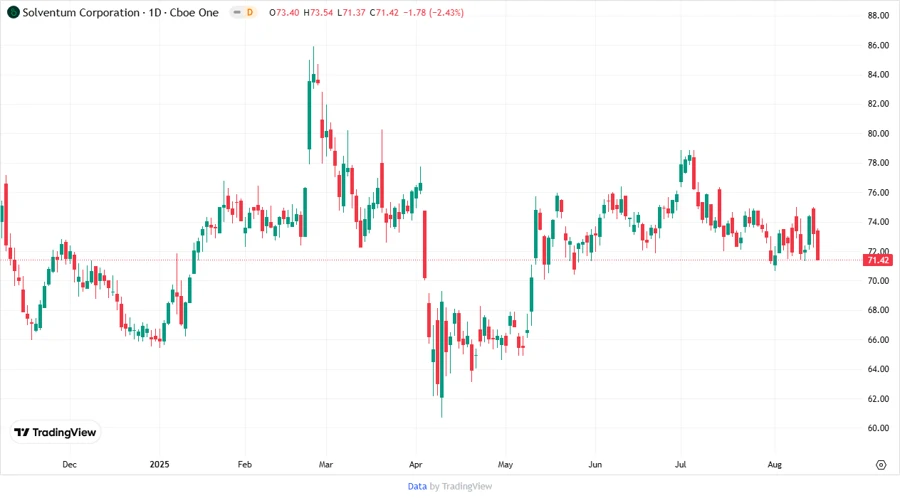Click the open value O73.40
The image size is (900, 498).
point(284,13)
